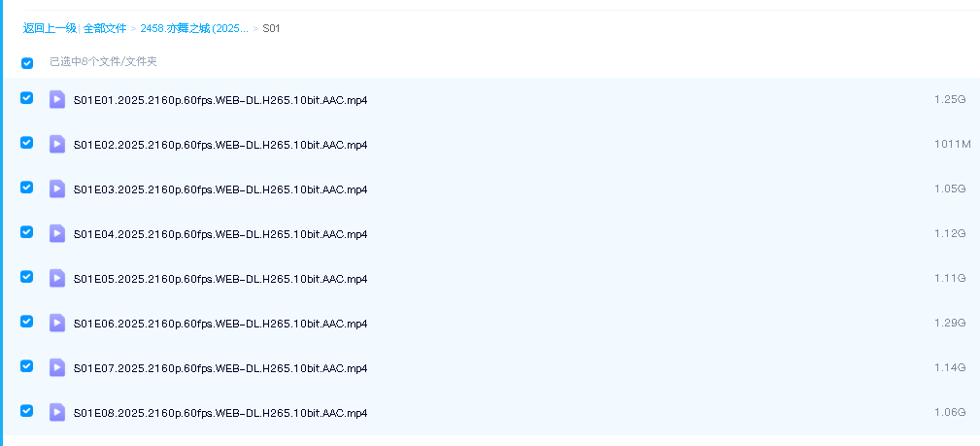Viewport: 980px width, 446px height.
Task: Open file S01E03.2025.2160p.60fps.WEB-DL.H265.10bit.AAC.mp4
Action: pos(220,189)
